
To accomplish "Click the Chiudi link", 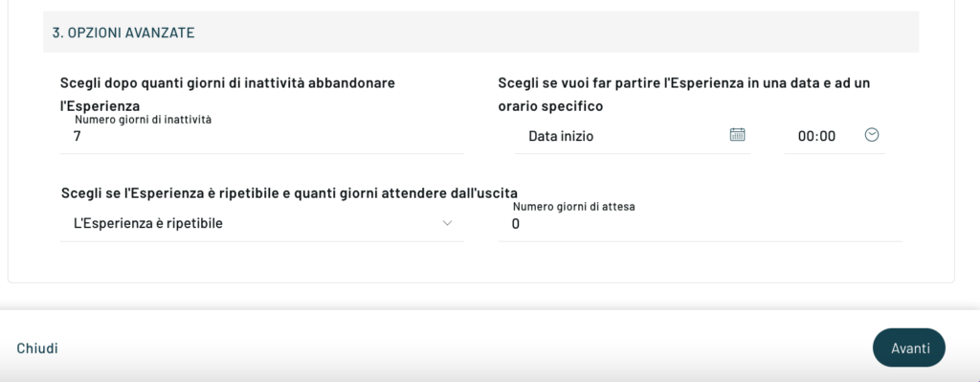I will (x=37, y=348).
